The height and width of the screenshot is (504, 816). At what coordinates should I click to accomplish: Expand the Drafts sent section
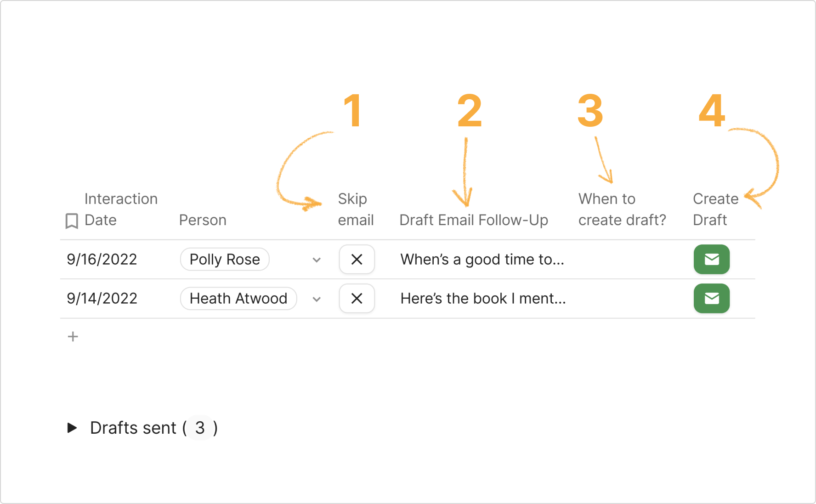[x=72, y=428]
